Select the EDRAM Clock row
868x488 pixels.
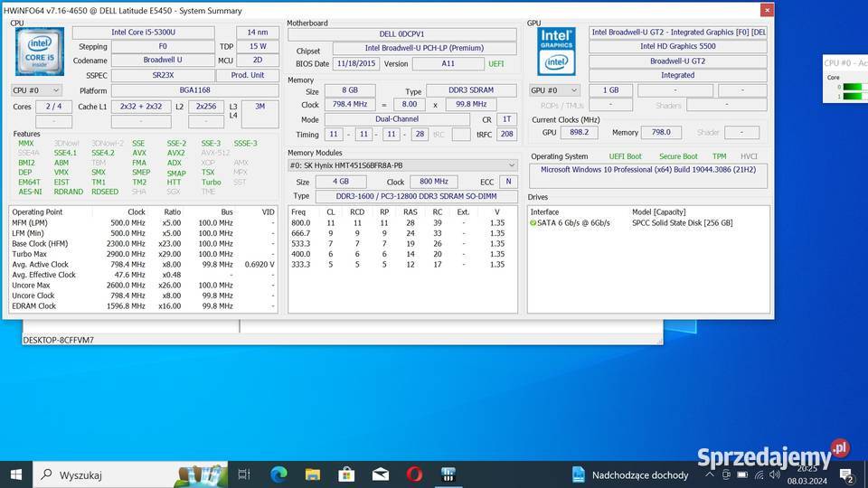(144, 306)
